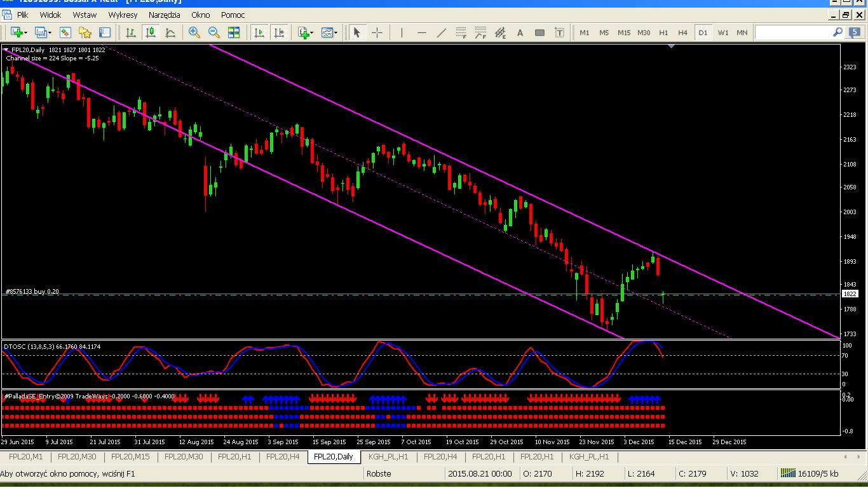868x488 pixels.
Task: Click the chart shift triangle marker at top
Action: (672, 46)
